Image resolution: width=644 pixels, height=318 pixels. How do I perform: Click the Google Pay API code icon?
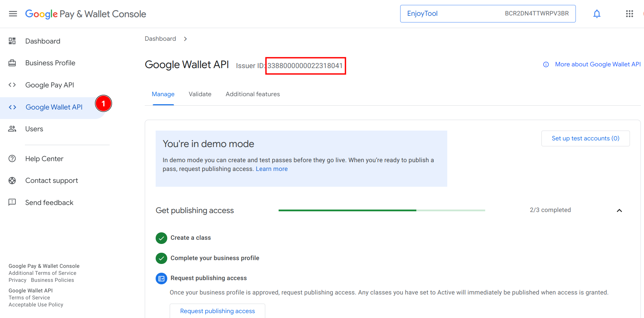[12, 85]
